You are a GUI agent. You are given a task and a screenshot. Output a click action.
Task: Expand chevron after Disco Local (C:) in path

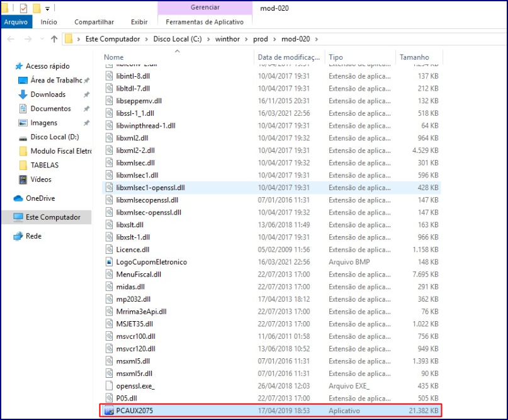click(208, 39)
